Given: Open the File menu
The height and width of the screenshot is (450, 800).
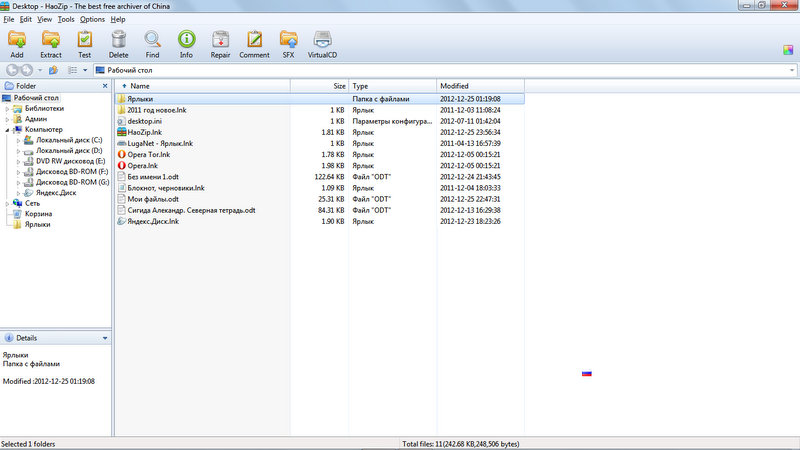Looking at the screenshot, I should click(9, 19).
